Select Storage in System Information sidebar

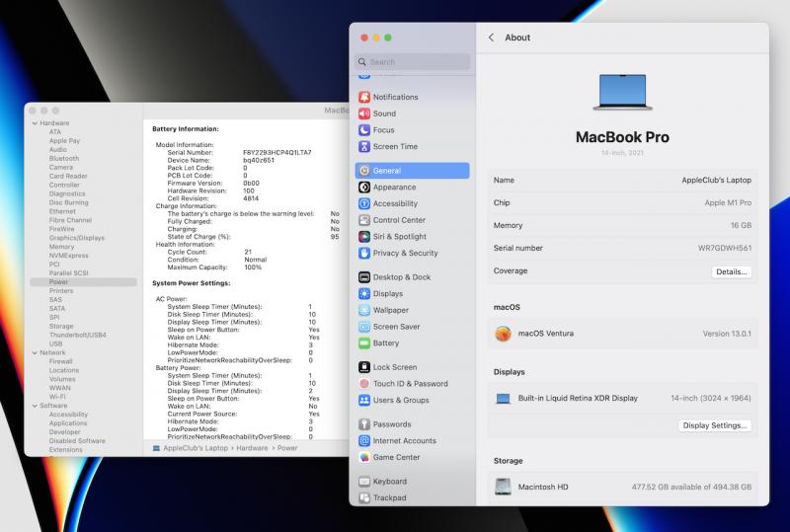tap(61, 327)
